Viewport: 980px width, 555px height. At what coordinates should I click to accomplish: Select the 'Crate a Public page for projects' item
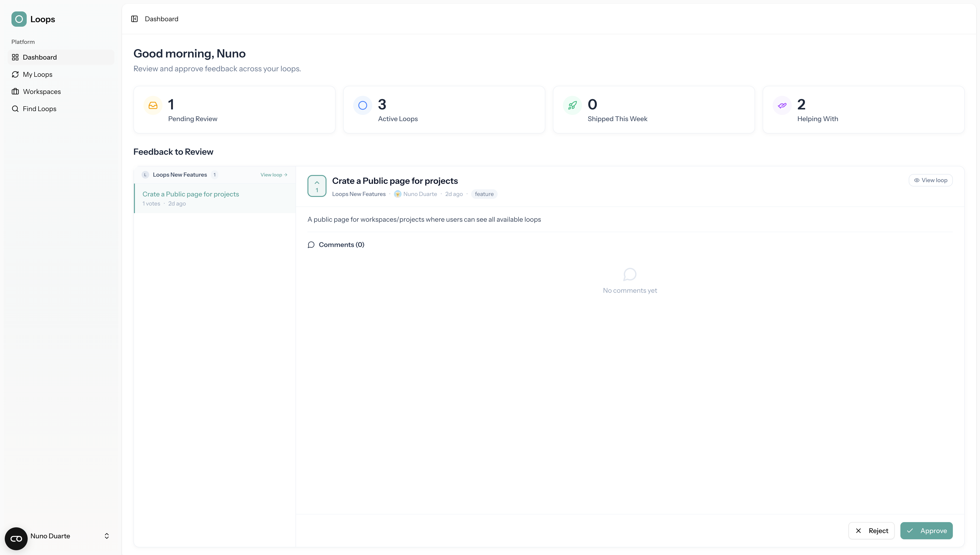pyautogui.click(x=191, y=194)
